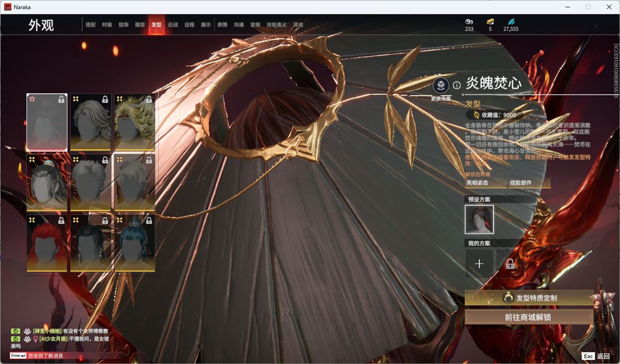The image size is (620, 364).
Task: Select the blonde curly hairstyle thumbnail
Action: [135, 123]
